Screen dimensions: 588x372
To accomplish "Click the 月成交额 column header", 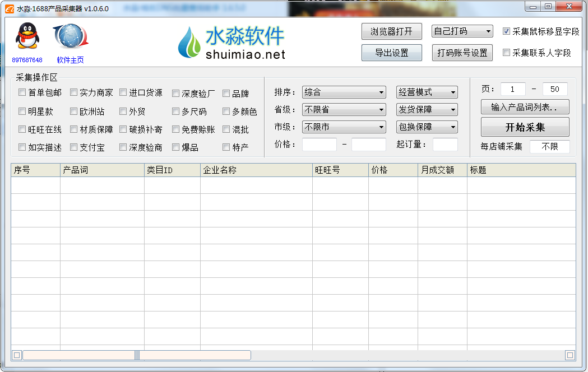I will [x=442, y=170].
